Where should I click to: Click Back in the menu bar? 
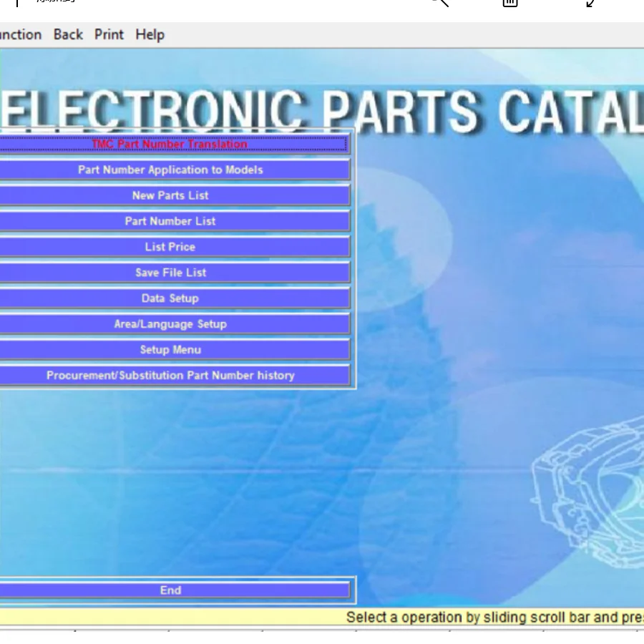68,34
